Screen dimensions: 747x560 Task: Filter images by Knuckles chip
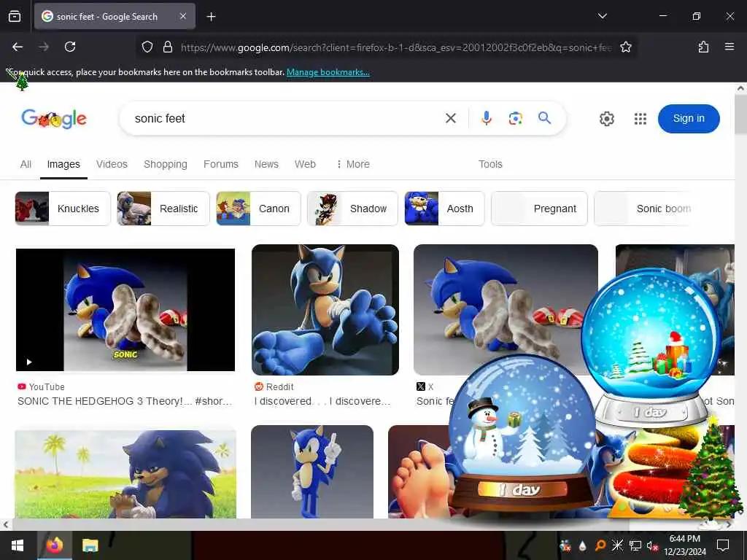pyautogui.click(x=63, y=209)
